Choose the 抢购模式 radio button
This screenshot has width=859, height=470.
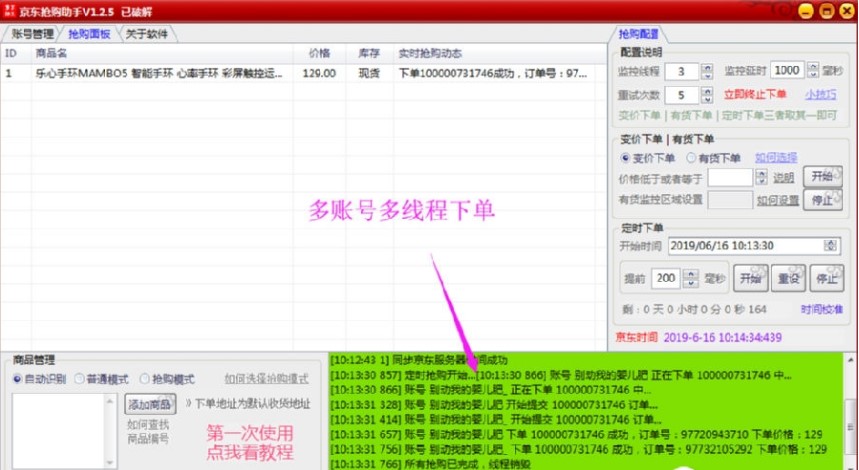167,379
